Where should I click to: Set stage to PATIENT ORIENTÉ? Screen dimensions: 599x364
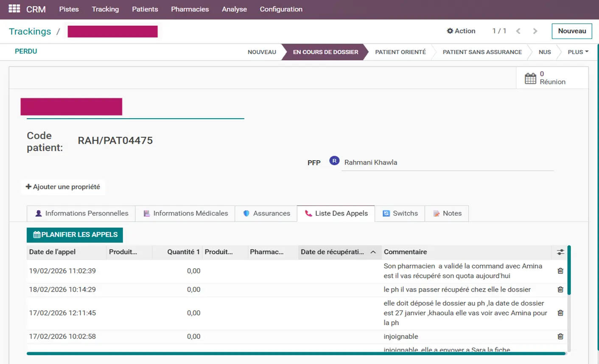[400, 52]
